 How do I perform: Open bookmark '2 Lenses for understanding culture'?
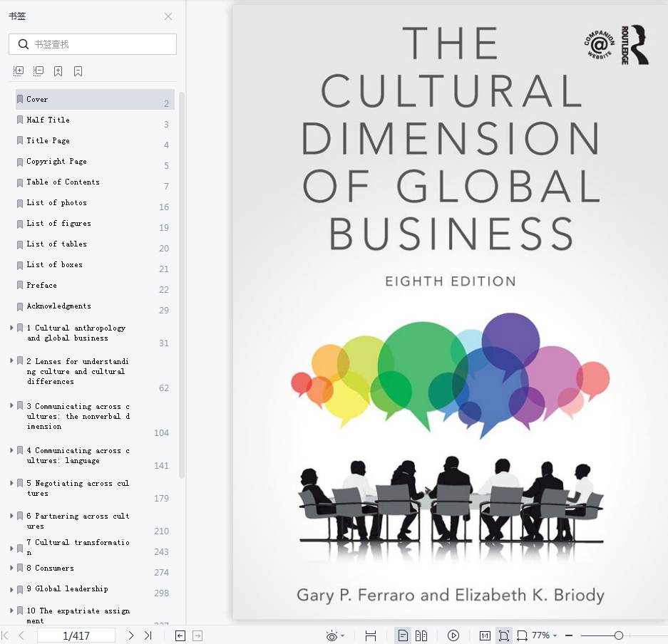tap(78, 371)
